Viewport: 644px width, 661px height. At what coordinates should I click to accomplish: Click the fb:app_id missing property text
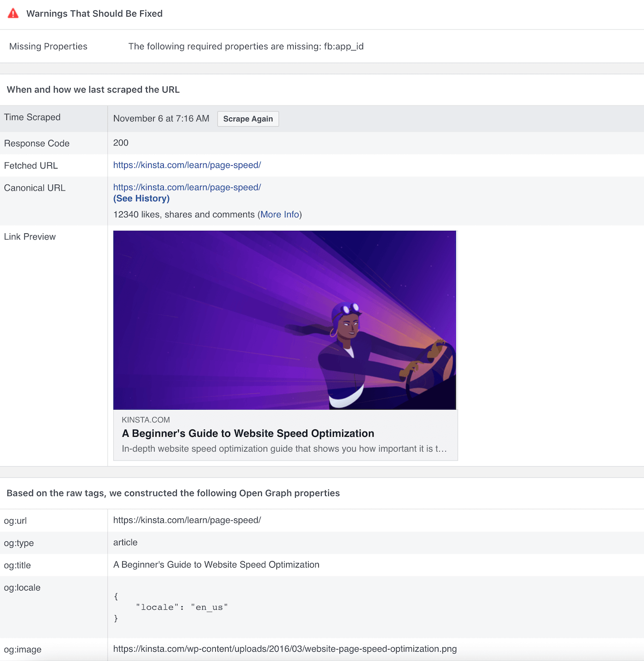(x=343, y=46)
